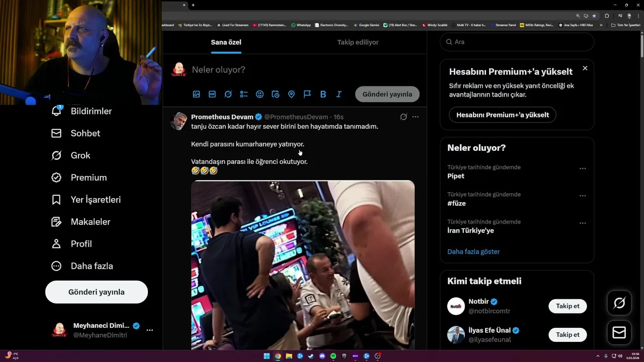Open the casino photo in post
The height and width of the screenshot is (362, 644).
coord(303,265)
